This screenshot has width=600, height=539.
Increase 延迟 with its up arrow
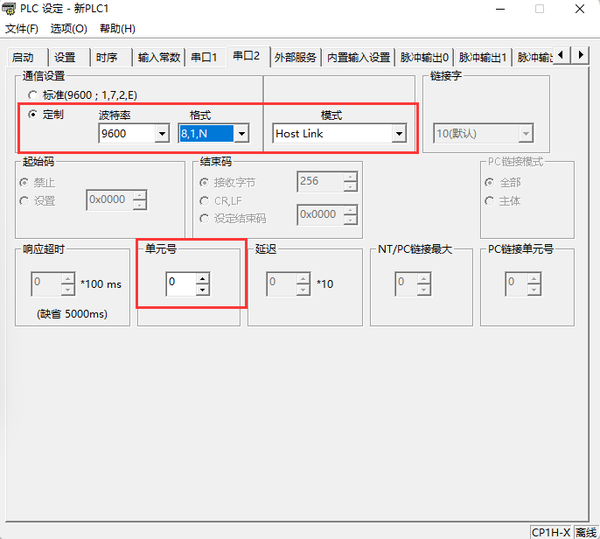pos(303,278)
